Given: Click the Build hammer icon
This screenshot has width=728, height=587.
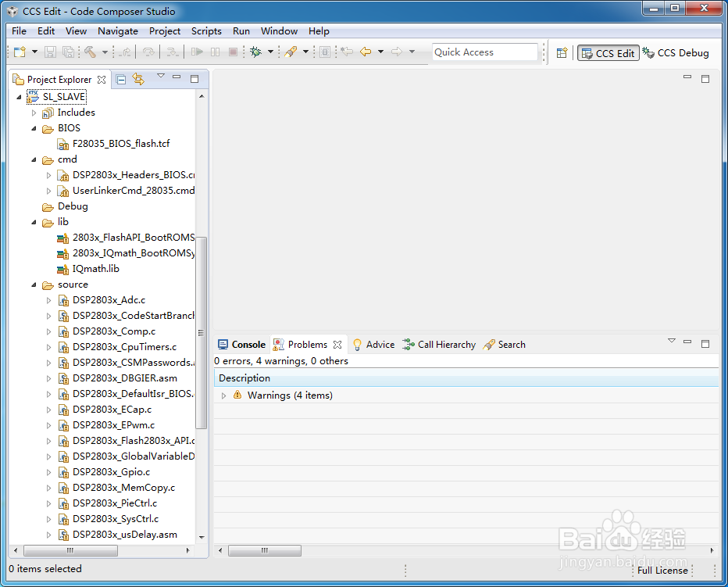Looking at the screenshot, I should point(90,52).
